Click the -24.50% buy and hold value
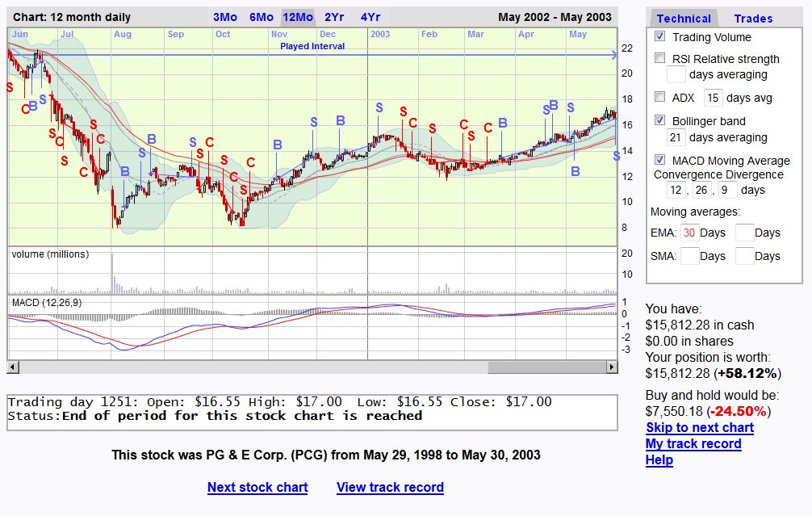 [x=739, y=411]
